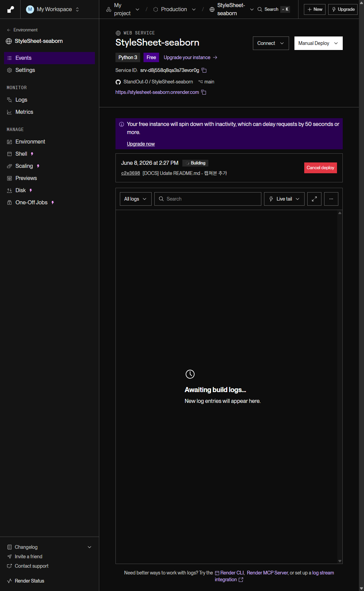364x591 pixels.
Task: Open the Previews page
Action: point(49,178)
